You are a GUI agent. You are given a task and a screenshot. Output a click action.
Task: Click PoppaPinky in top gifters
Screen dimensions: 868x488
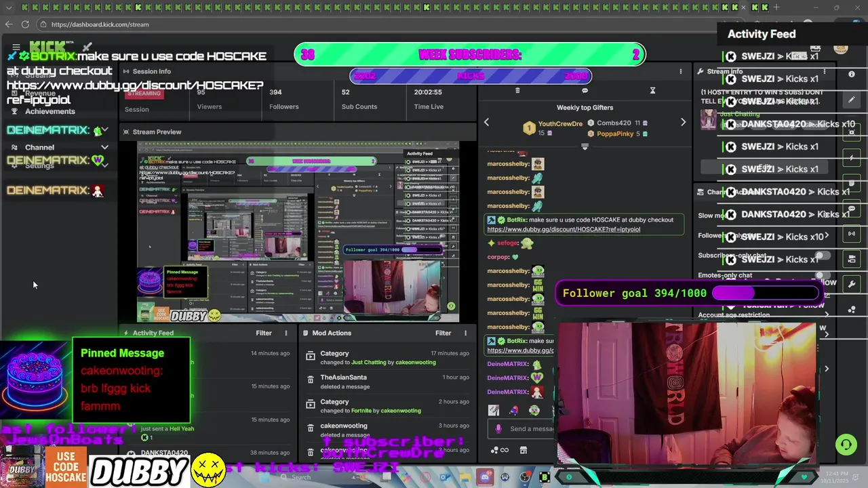[614, 134]
